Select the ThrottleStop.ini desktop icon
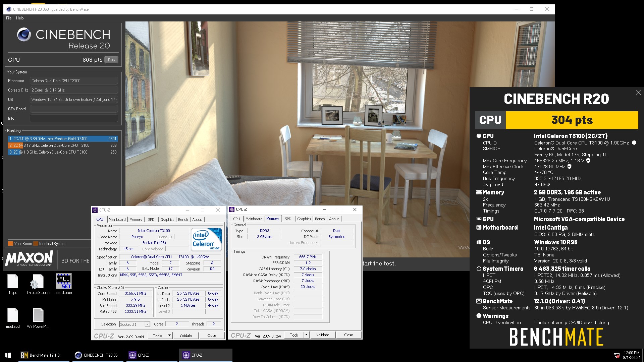The height and width of the screenshot is (362, 644). pyautogui.click(x=38, y=285)
